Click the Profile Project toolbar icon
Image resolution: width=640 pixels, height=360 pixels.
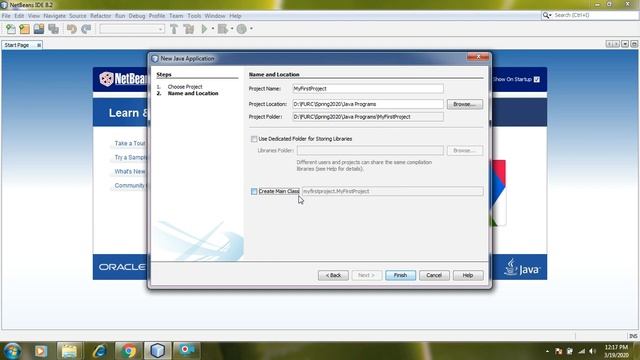[x=242, y=29]
